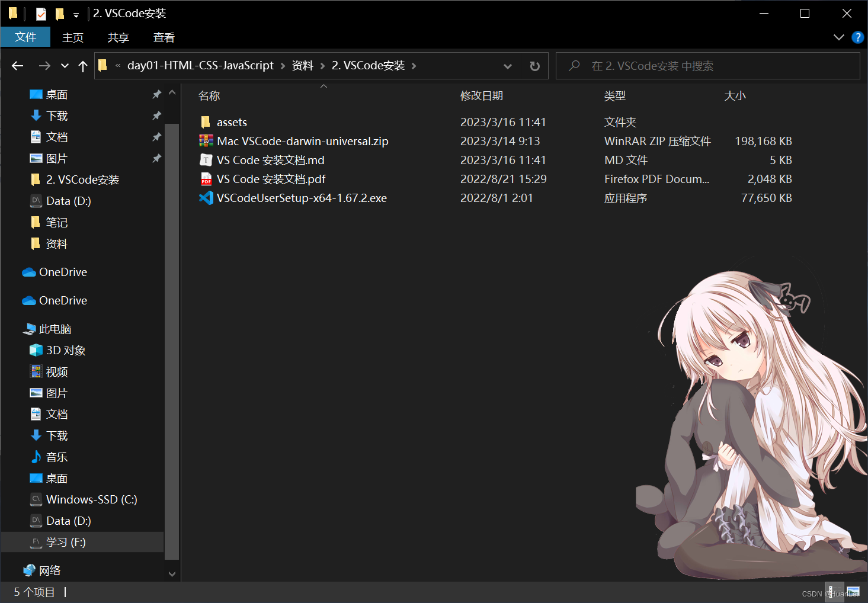Click file name VSCodeUserSetup-x64-1.67.2.exe
The height and width of the screenshot is (603, 868).
point(302,198)
